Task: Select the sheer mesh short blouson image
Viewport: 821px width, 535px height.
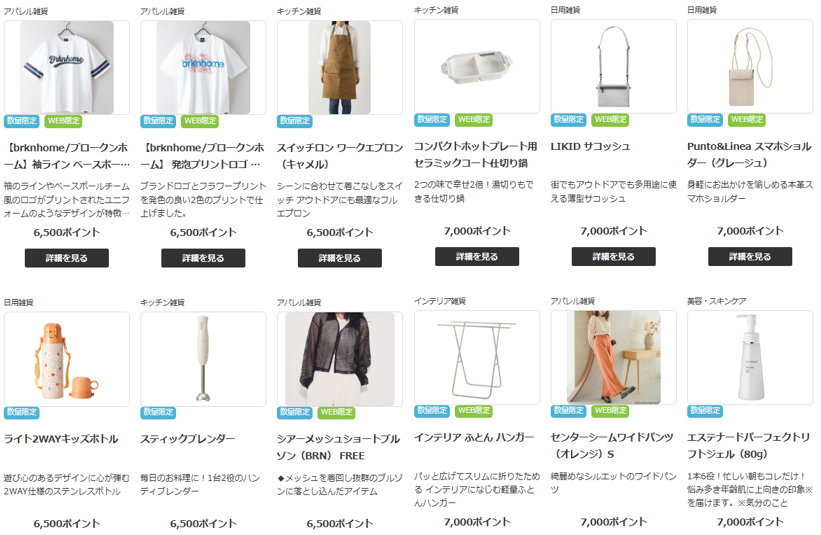Action: pyautogui.click(x=340, y=359)
